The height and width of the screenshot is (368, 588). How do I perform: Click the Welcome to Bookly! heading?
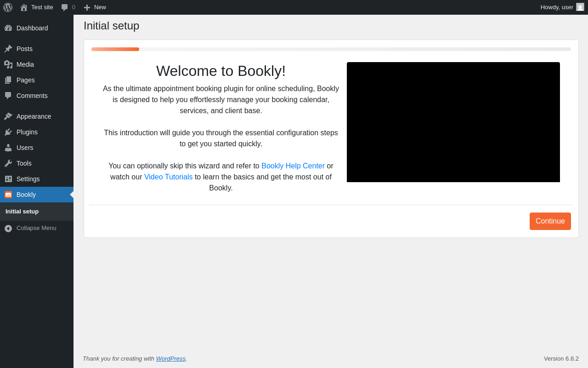point(221,71)
